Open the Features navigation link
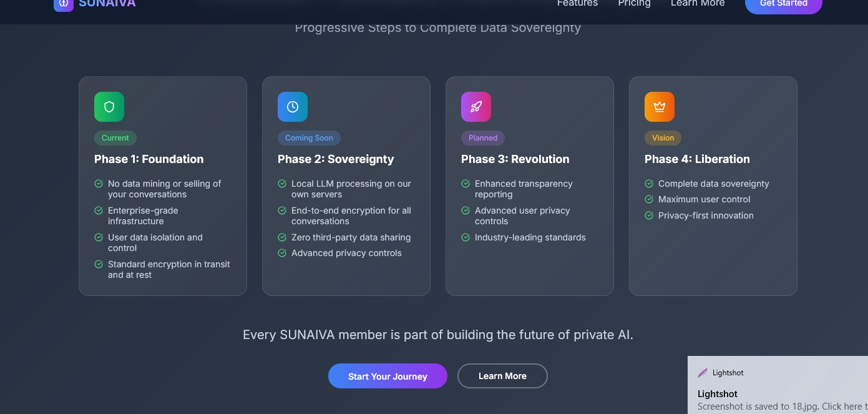 [577, 4]
